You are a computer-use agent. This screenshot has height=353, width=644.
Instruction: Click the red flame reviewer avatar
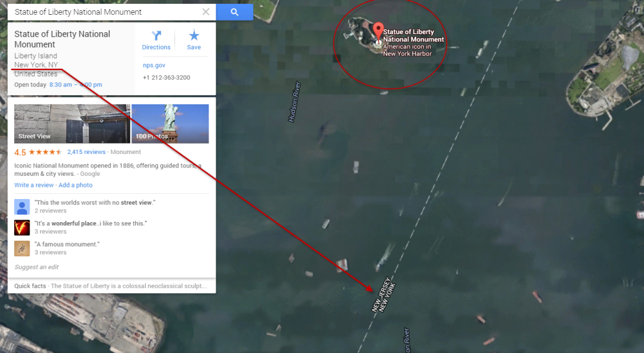(22, 227)
